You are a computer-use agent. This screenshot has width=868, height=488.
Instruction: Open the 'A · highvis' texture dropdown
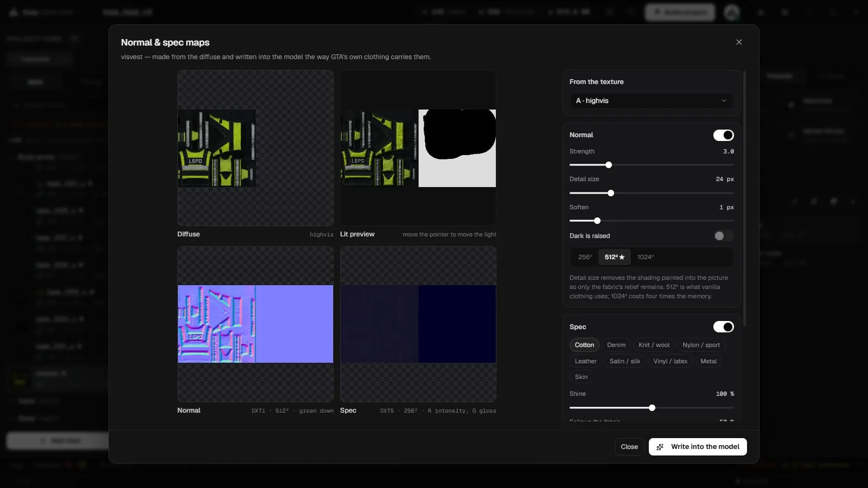pyautogui.click(x=651, y=101)
